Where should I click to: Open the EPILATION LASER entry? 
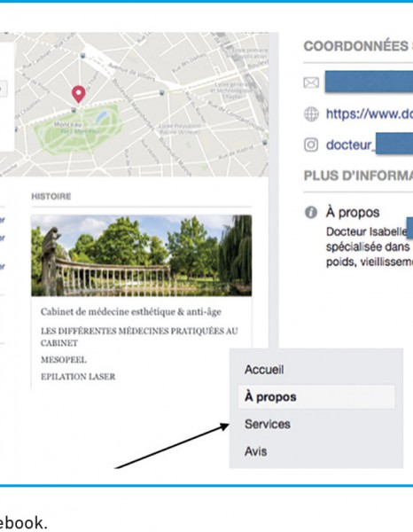(78, 377)
